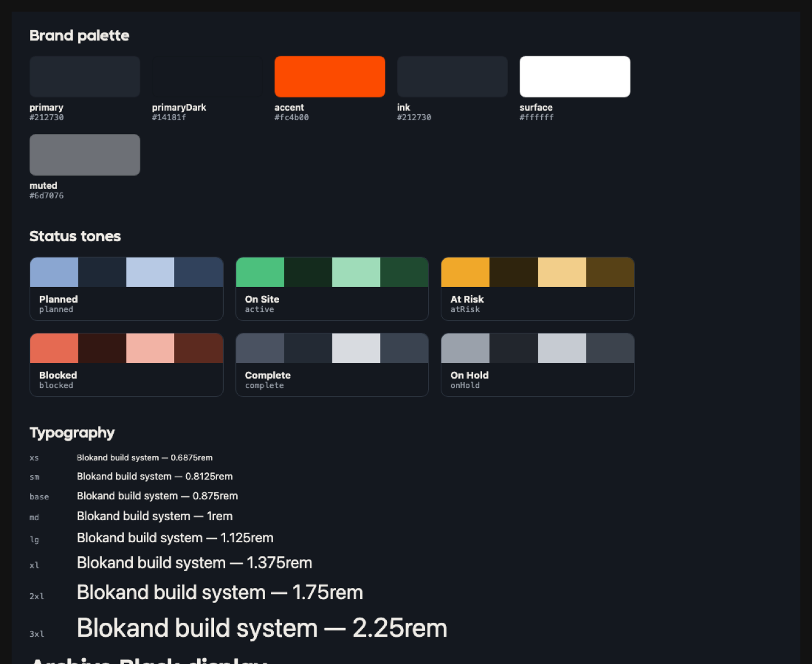The height and width of the screenshot is (664, 812).
Task: Select the primaryDark color swatch
Action: pos(207,77)
